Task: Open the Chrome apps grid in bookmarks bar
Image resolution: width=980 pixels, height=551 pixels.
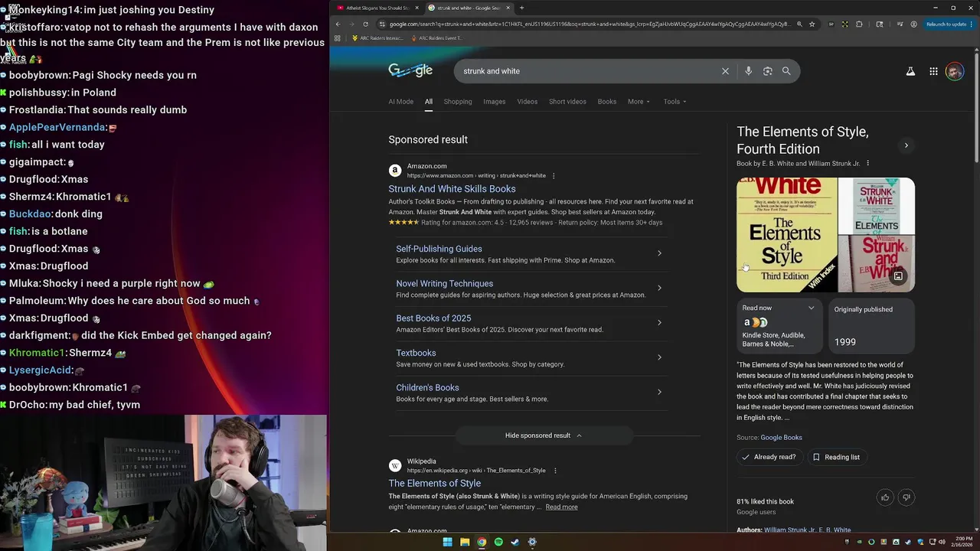Action: (337, 37)
